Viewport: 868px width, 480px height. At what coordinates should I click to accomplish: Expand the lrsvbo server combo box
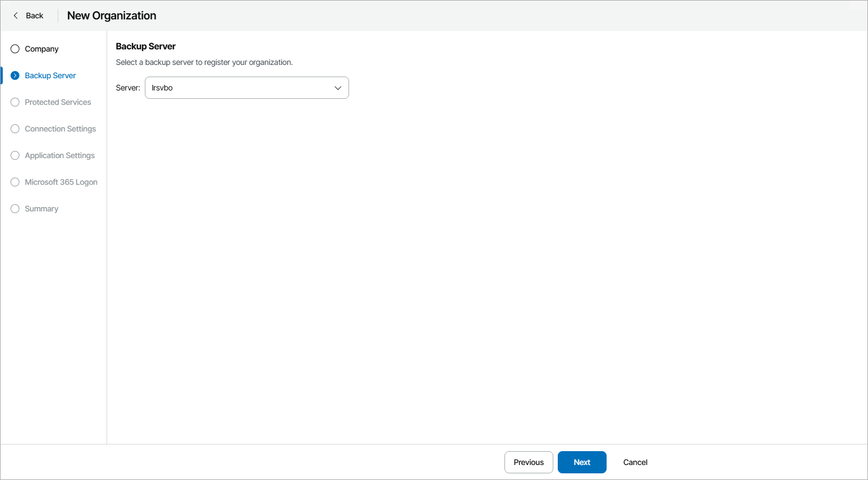[x=246, y=88]
